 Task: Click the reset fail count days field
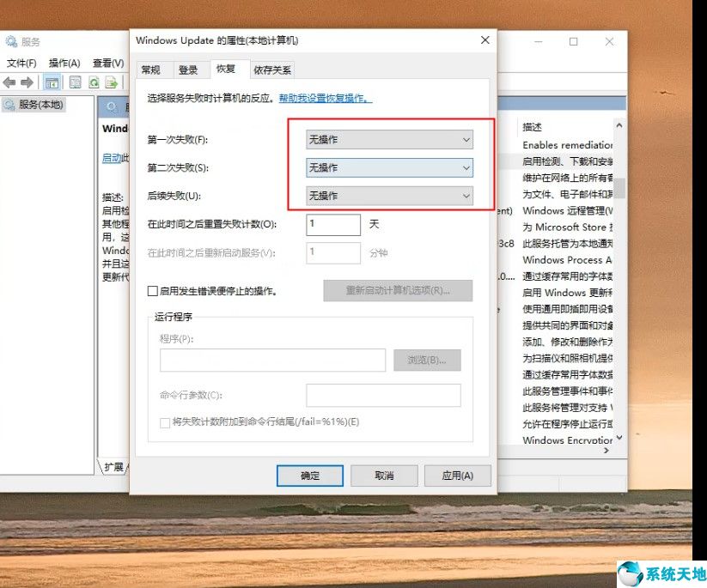(333, 224)
